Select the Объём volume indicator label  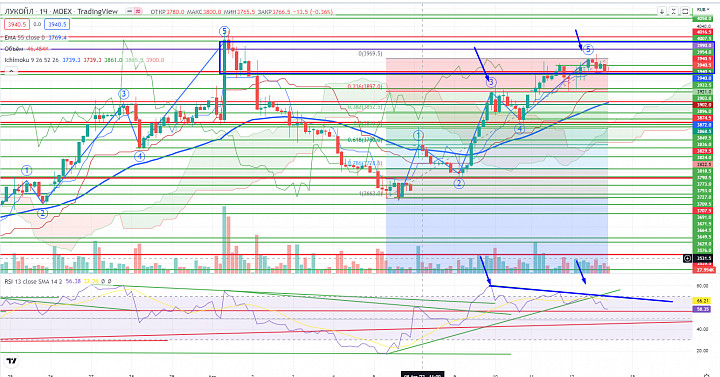14,49
